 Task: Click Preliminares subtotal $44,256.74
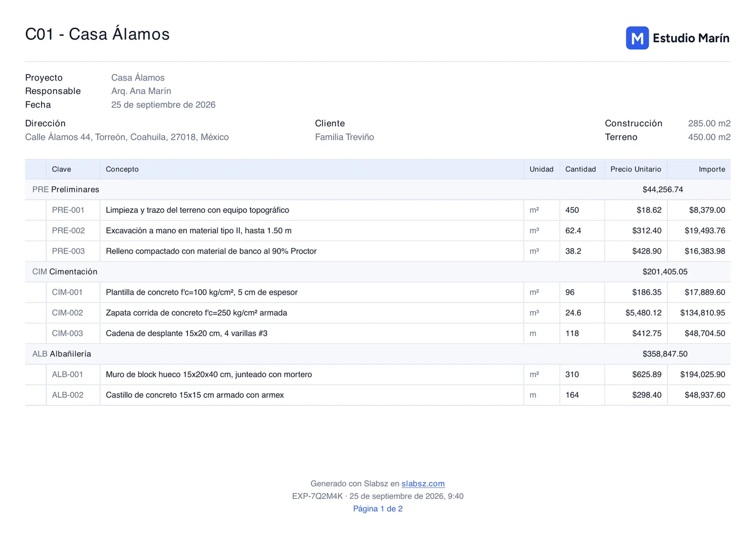coord(663,190)
